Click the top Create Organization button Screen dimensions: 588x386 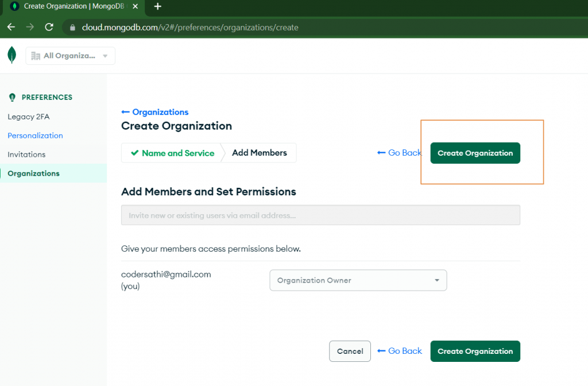(x=475, y=153)
